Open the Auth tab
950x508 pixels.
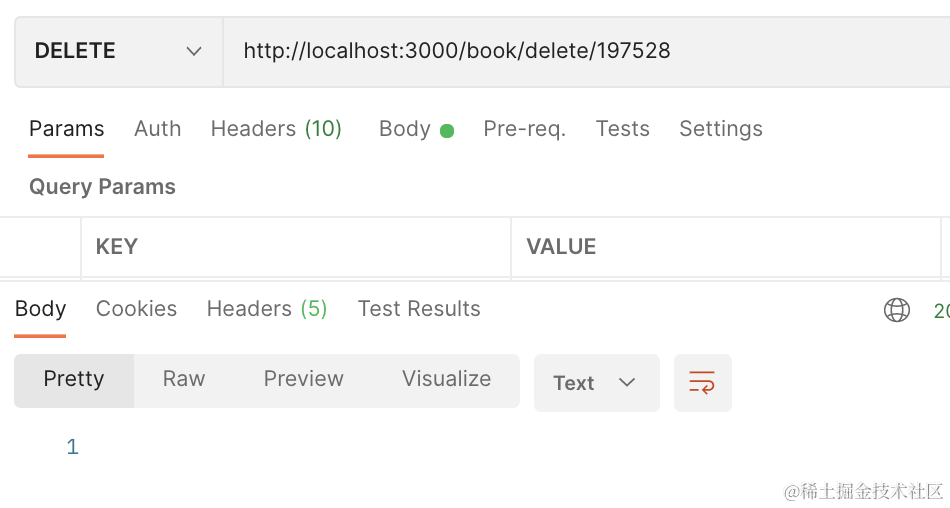coord(158,129)
